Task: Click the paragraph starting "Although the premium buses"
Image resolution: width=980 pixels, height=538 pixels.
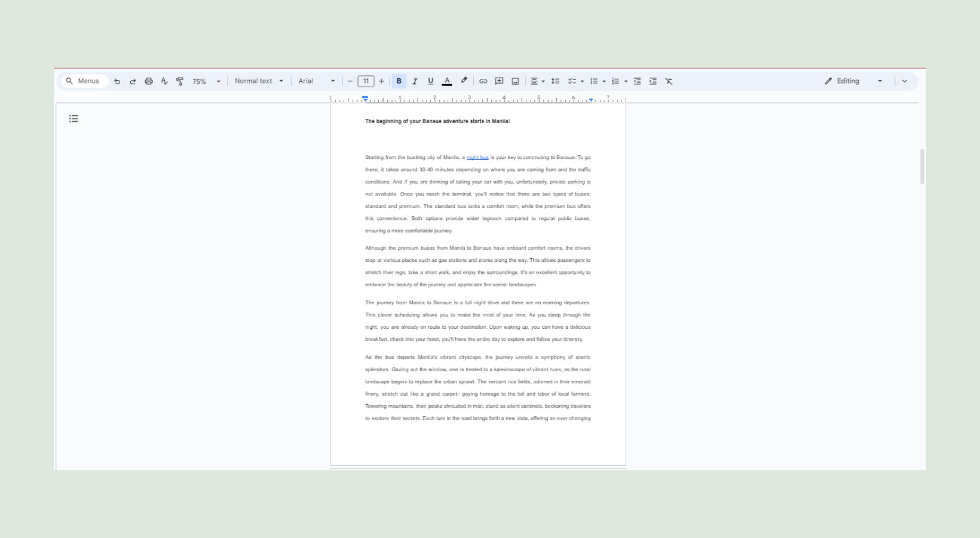Action: (x=478, y=267)
